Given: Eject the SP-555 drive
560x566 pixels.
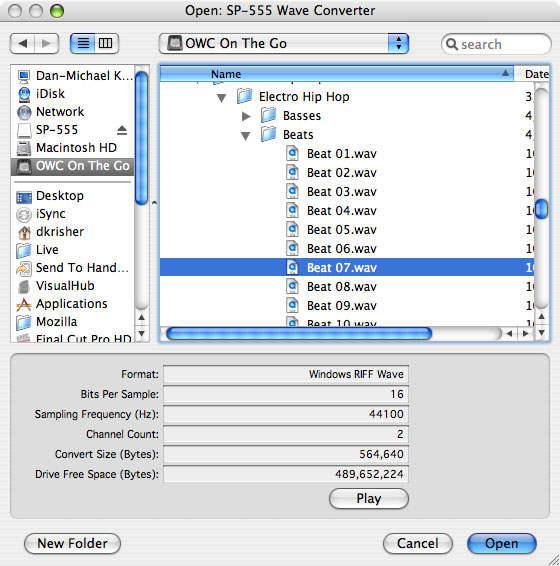Looking at the screenshot, I should pyautogui.click(x=122, y=130).
